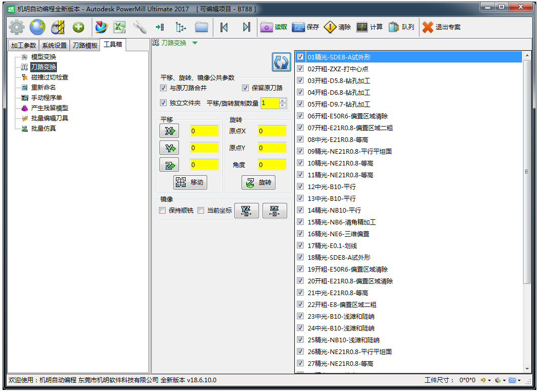
Task: Open undo dropdown arrow in status bar
Action: (x=489, y=381)
